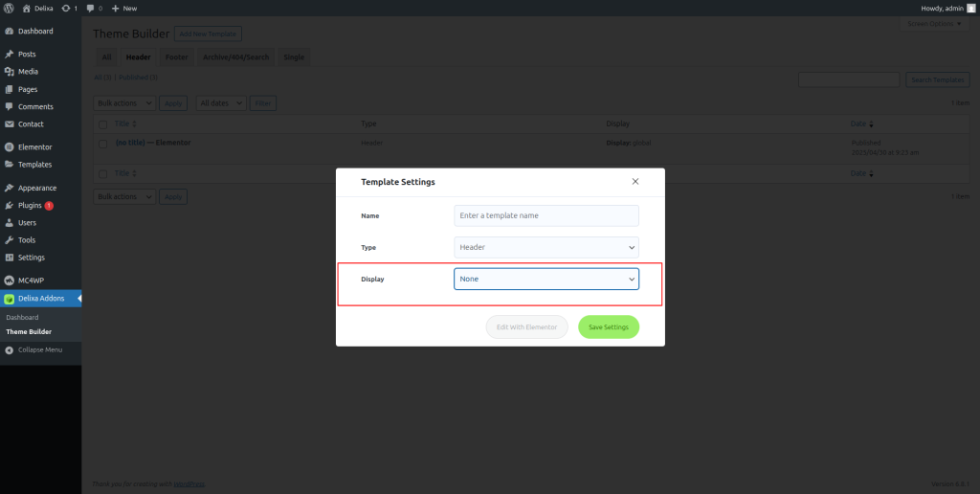Open the comments bubble icon in top bar
Screen dimensions: 980x494
tap(90, 8)
